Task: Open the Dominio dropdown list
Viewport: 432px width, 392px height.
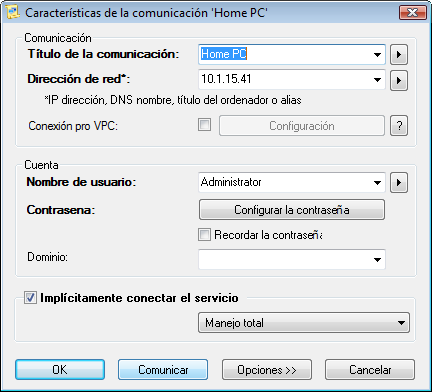Action: (x=377, y=259)
